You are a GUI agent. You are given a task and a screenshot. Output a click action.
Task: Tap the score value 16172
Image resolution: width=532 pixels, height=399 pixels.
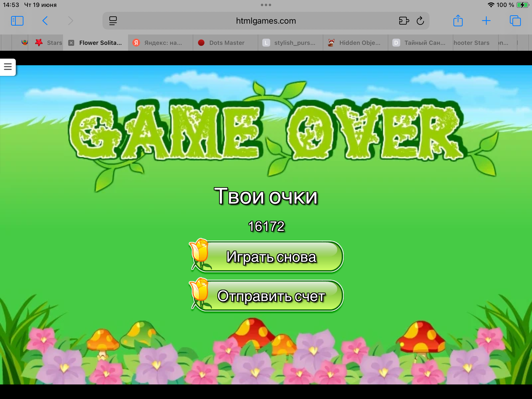point(266,226)
